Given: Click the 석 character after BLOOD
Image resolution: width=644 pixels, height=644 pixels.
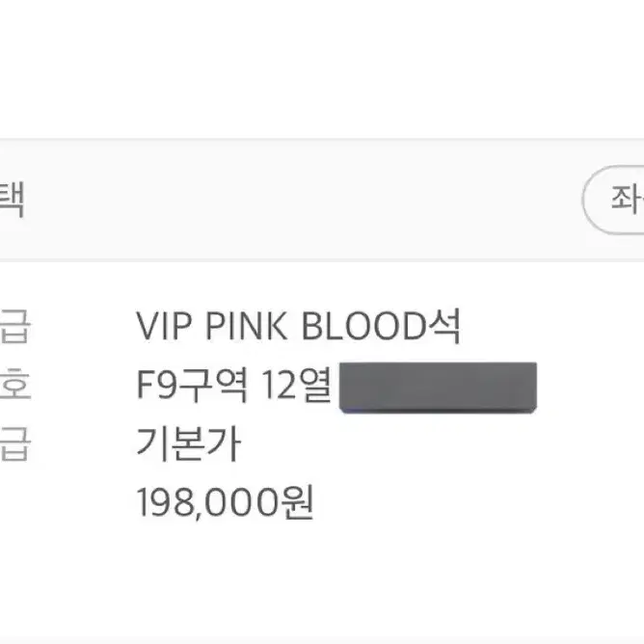Looking at the screenshot, I should coord(444,326).
